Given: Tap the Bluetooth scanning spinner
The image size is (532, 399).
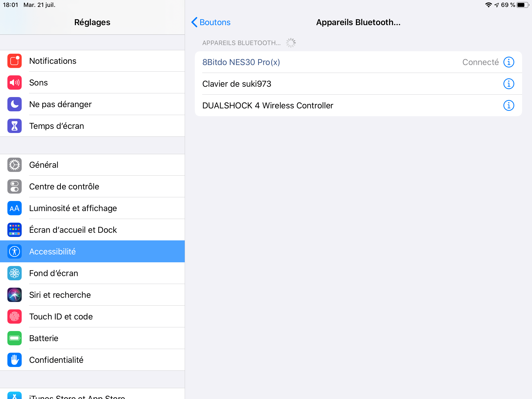Looking at the screenshot, I should pyautogui.click(x=291, y=43).
